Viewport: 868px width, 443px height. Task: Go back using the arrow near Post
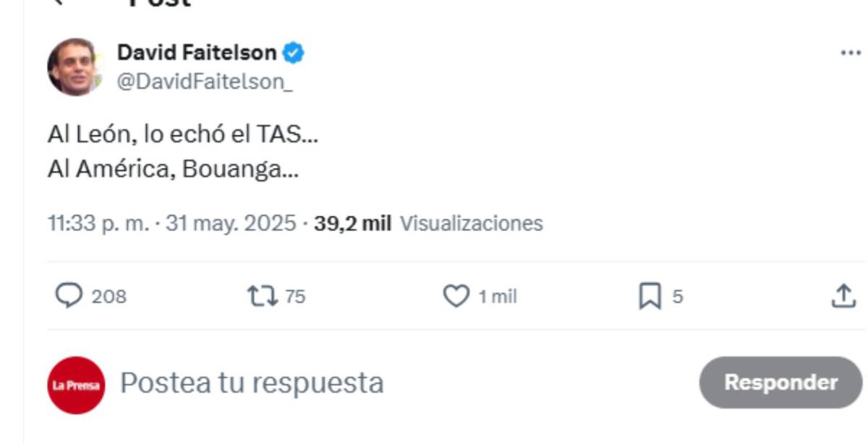(59, 4)
